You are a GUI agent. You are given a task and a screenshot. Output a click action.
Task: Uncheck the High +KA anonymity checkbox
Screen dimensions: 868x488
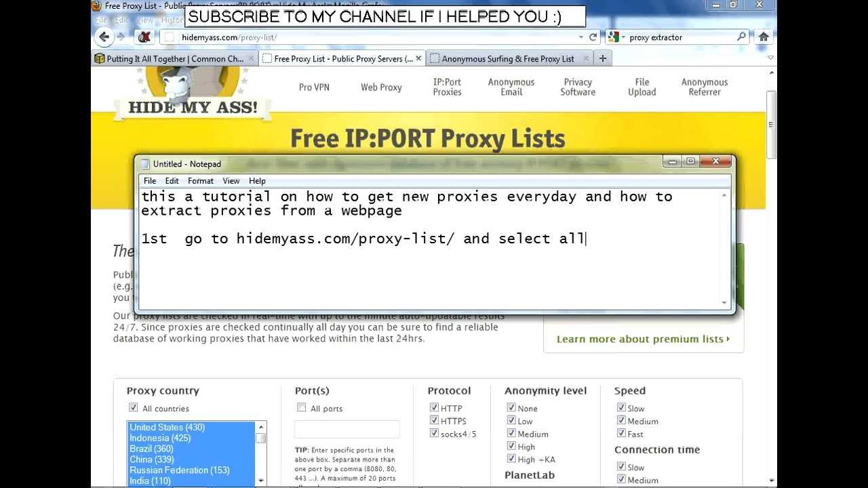(x=511, y=459)
